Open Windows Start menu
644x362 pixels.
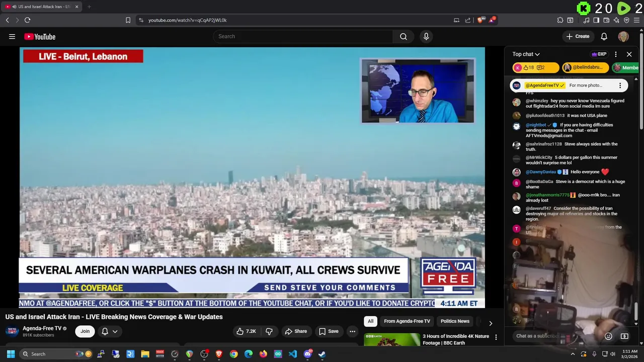pyautogui.click(x=11, y=354)
